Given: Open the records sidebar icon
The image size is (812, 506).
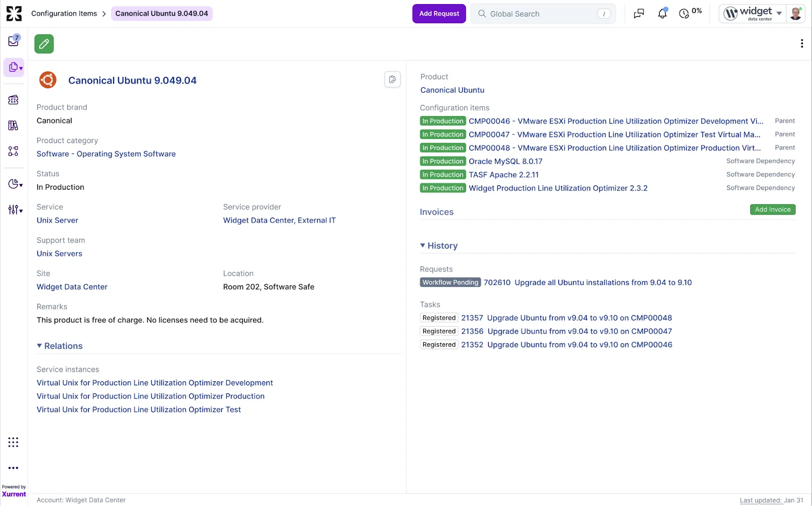Looking at the screenshot, I should click(x=14, y=67).
